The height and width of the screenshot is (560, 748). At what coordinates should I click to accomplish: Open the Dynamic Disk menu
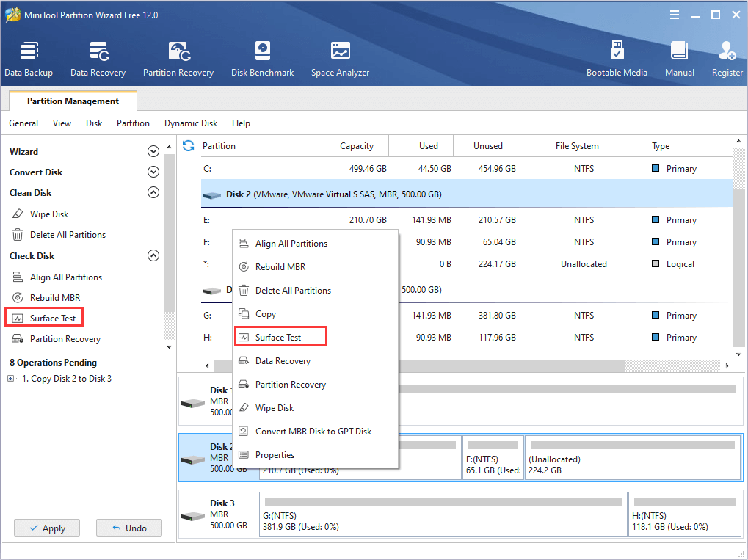click(x=191, y=123)
